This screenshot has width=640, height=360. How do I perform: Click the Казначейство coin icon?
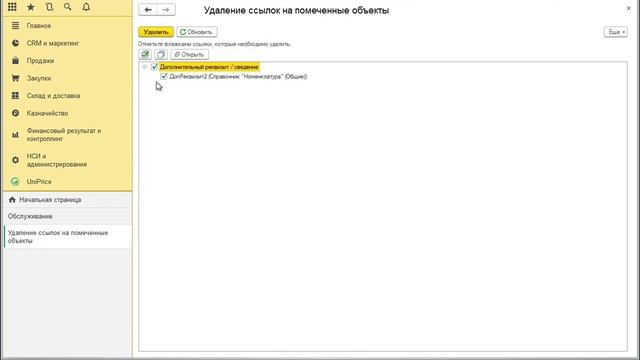(x=16, y=113)
